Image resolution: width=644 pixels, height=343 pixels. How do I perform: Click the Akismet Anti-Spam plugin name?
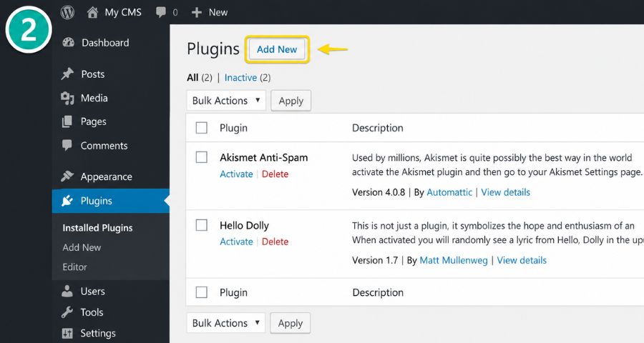[263, 157]
